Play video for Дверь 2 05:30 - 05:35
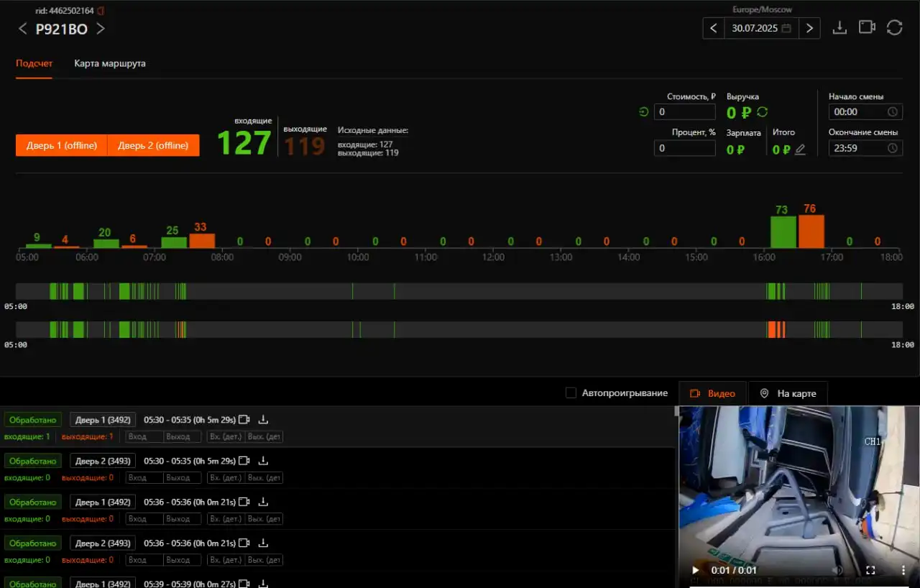The image size is (920, 588). tap(244, 461)
